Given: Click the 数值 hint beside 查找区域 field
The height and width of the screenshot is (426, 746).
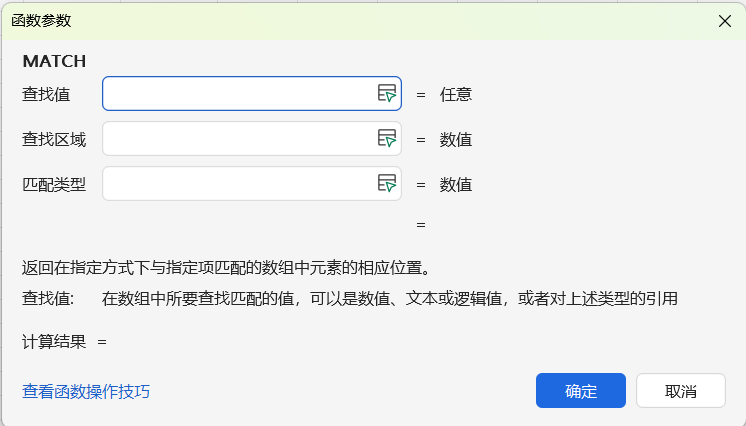Looking at the screenshot, I should click(456, 139).
